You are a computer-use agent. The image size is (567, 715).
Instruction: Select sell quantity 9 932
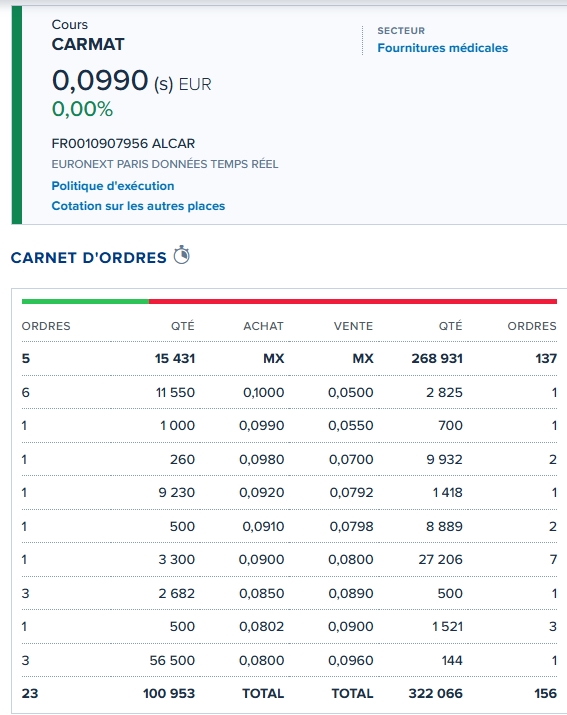click(x=444, y=459)
